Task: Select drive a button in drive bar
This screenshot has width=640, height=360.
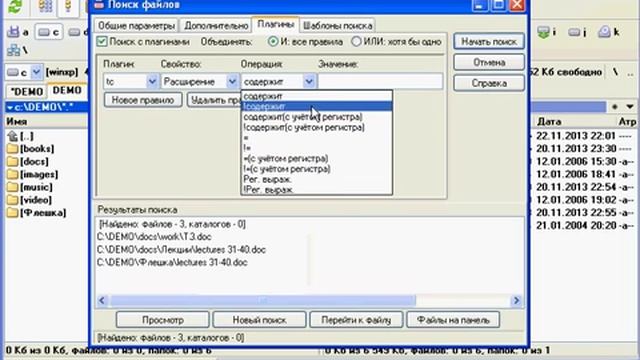Action: point(18,32)
